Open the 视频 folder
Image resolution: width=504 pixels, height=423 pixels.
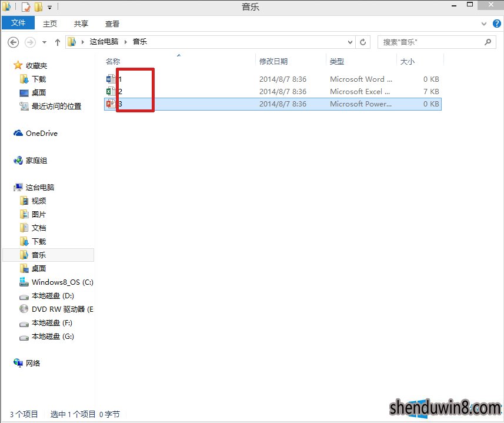pos(33,201)
